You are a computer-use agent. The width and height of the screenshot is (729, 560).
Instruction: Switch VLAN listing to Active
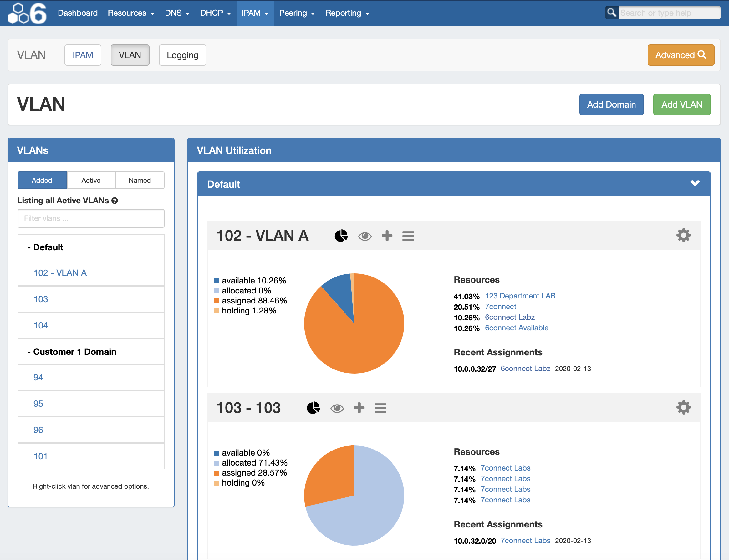point(91,180)
